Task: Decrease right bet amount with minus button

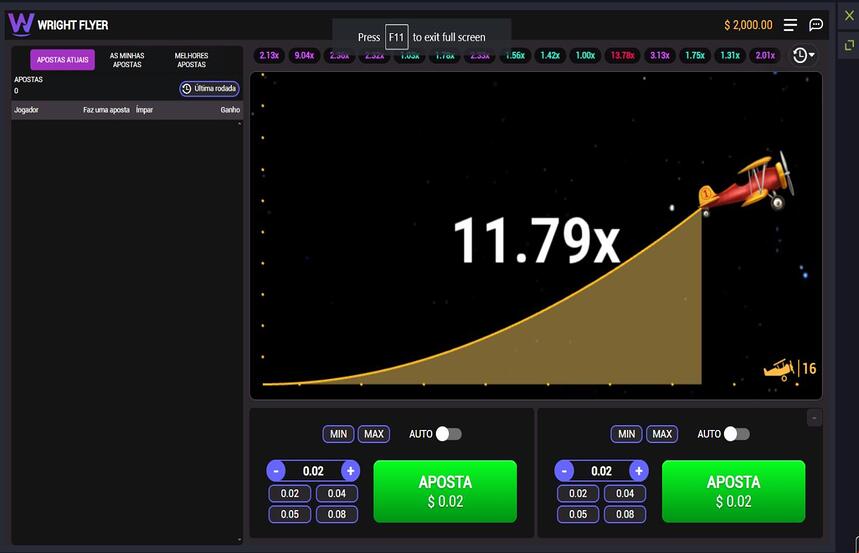Action: [x=564, y=471]
